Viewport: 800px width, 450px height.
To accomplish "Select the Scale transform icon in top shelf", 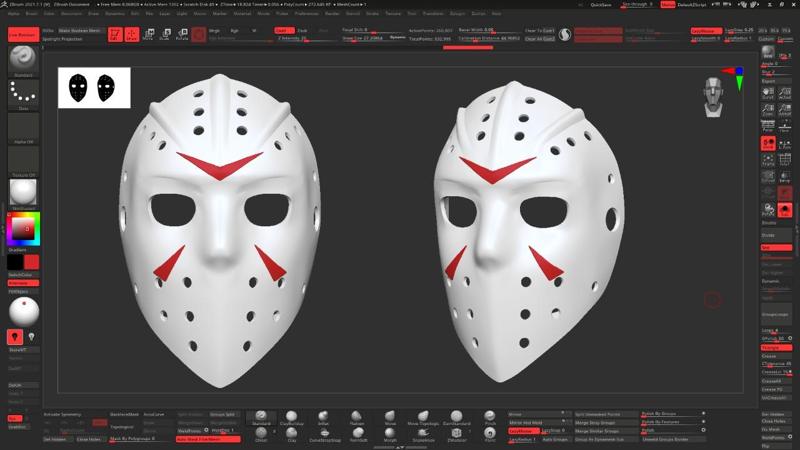I will (x=165, y=34).
